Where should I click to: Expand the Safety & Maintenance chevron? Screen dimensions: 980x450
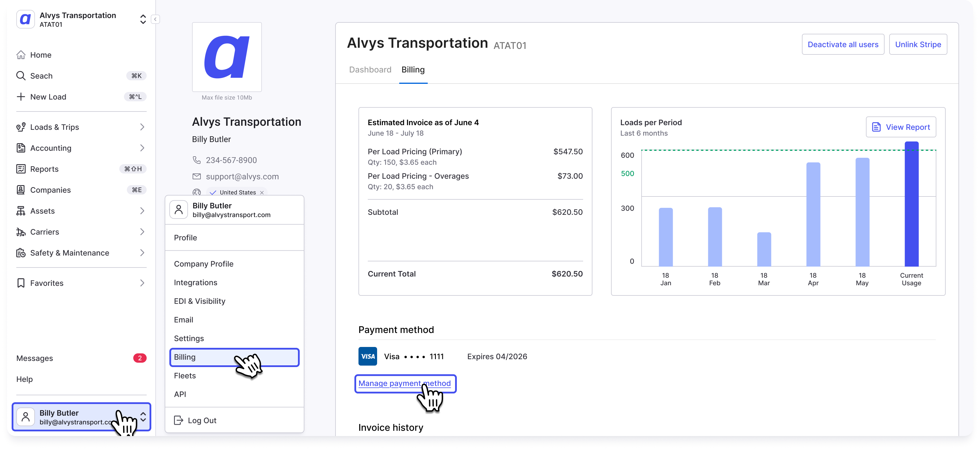(142, 252)
